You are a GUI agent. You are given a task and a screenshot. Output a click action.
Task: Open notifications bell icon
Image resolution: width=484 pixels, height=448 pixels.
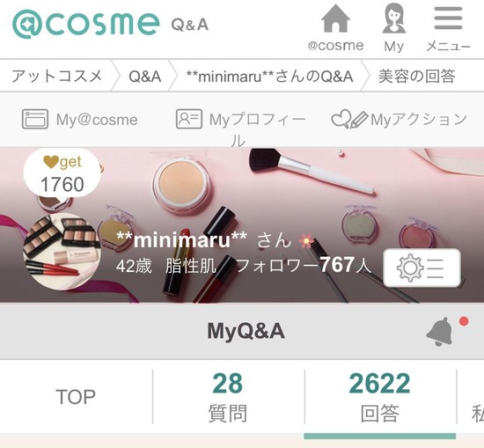coord(439,332)
